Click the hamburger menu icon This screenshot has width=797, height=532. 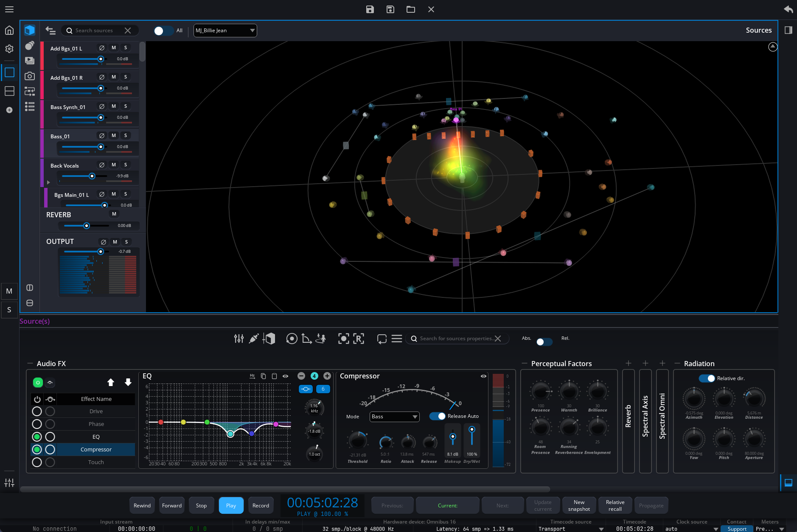coord(9,9)
